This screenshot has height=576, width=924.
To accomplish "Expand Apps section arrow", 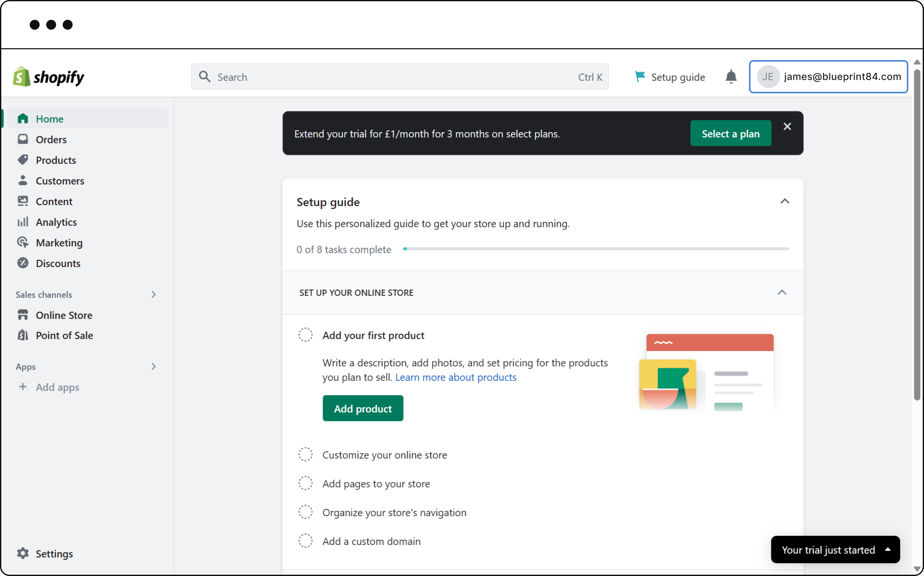I will click(x=154, y=366).
